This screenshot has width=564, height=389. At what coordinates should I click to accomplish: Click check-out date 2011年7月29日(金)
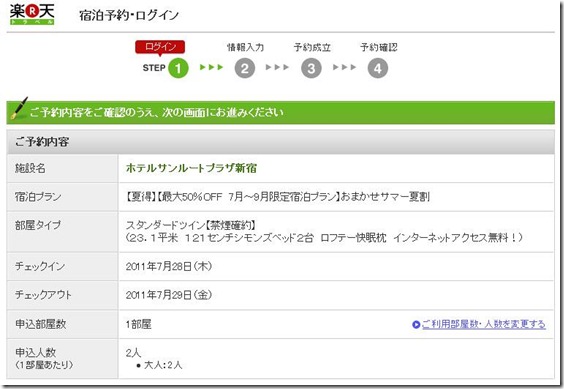168,295
